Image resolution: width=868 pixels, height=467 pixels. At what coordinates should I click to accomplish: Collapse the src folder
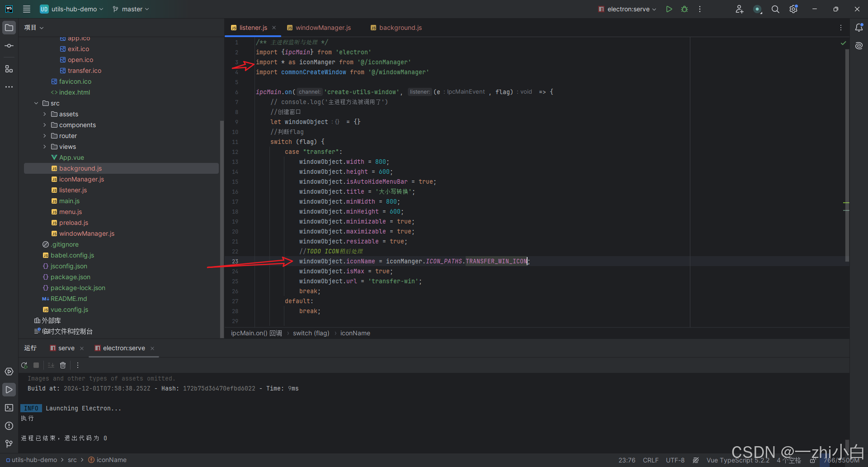pyautogui.click(x=36, y=103)
